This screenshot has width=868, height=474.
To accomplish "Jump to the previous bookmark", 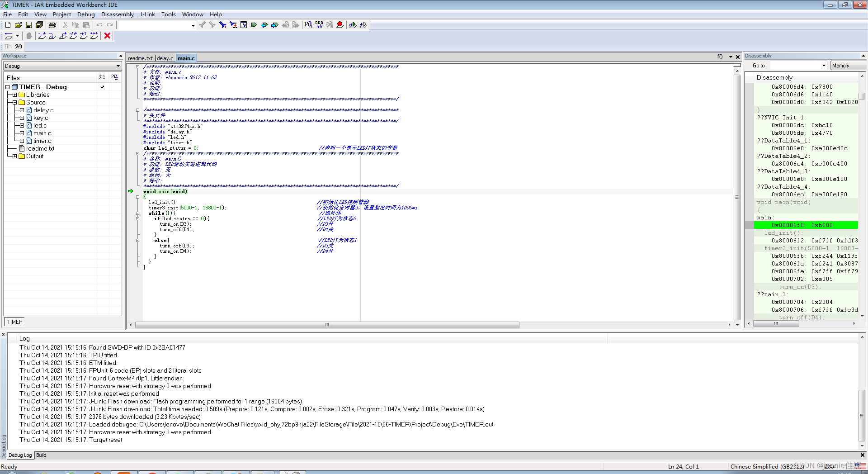I will coord(264,25).
